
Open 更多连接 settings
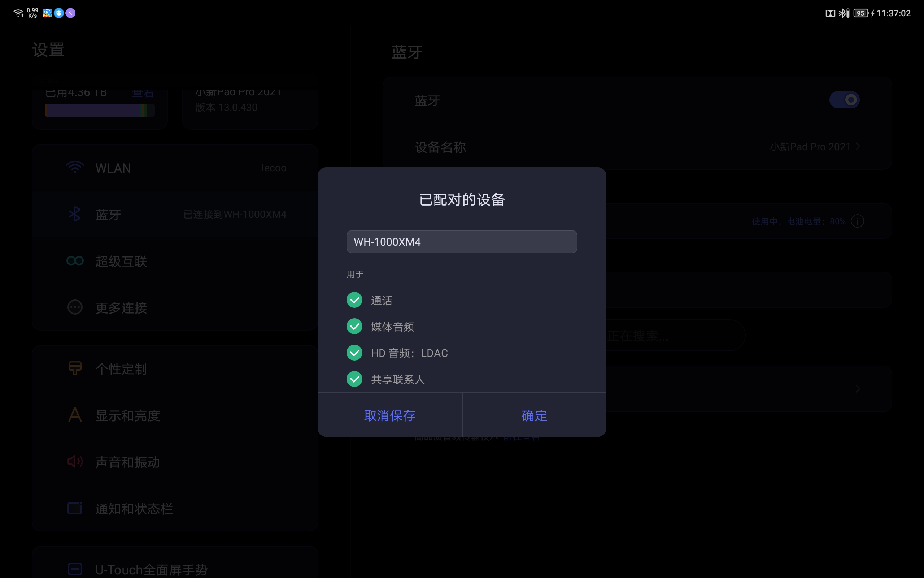click(175, 308)
